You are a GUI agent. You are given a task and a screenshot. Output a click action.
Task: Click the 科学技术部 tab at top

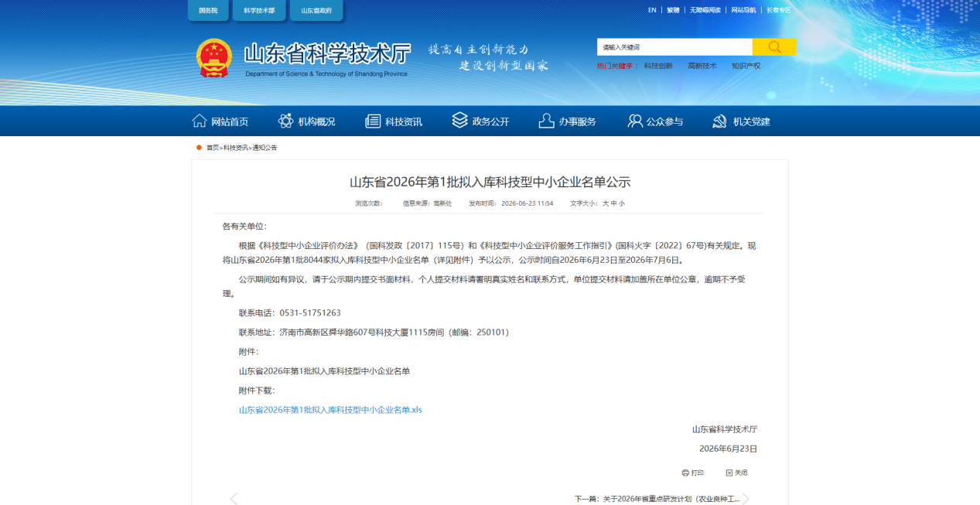tap(259, 11)
